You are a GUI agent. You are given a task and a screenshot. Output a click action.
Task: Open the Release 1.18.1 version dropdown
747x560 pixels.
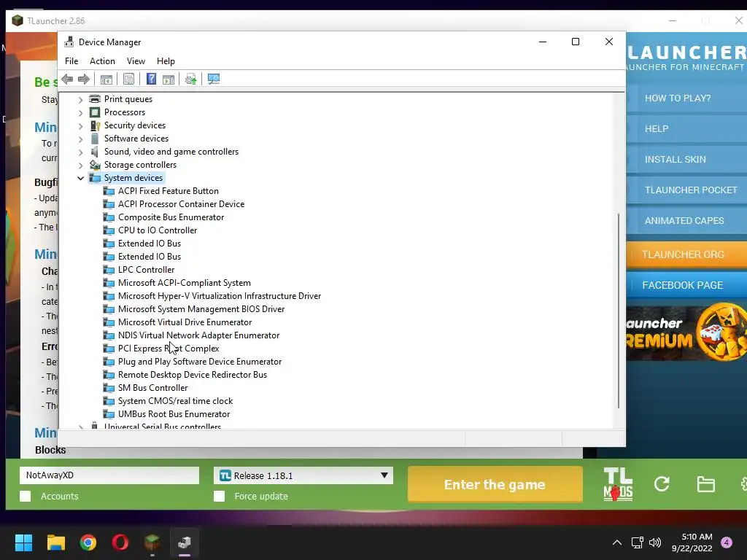303,475
